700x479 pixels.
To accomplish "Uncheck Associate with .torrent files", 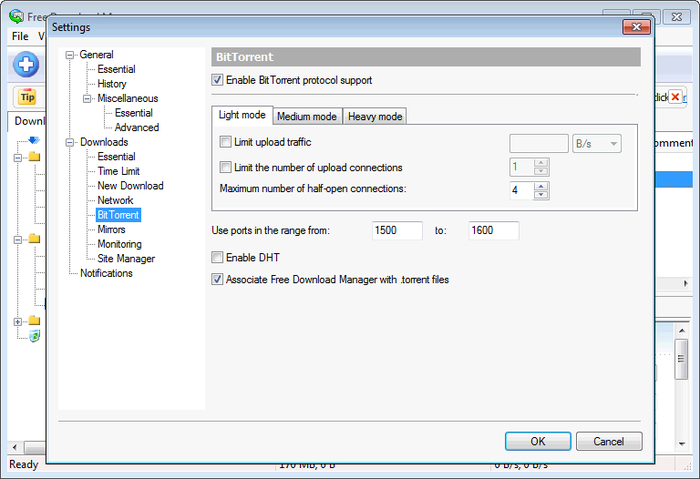I will click(218, 280).
